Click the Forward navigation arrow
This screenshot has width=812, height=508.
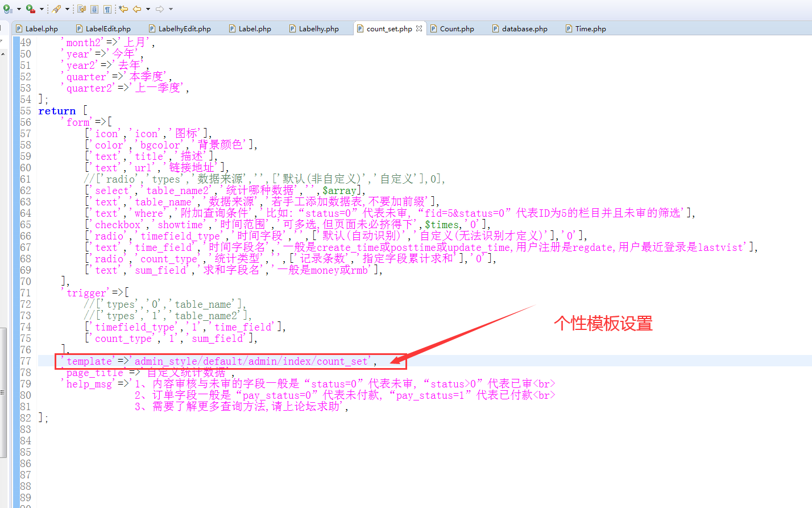pyautogui.click(x=160, y=9)
